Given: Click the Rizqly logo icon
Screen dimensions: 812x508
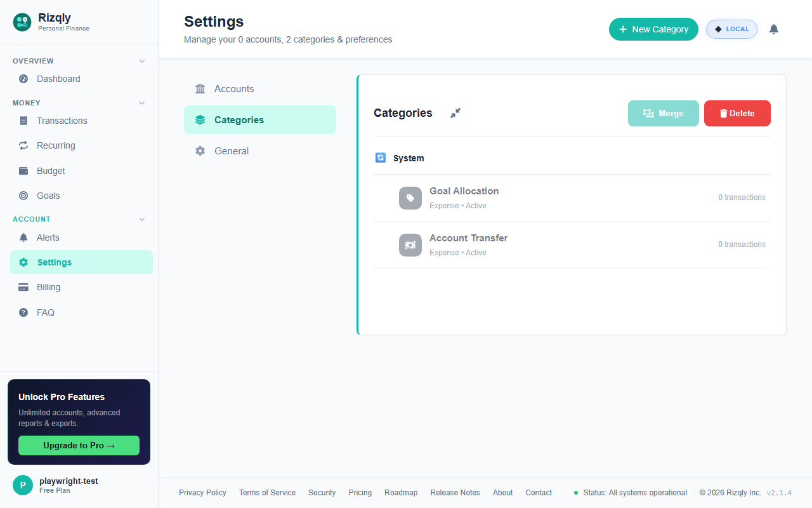Looking at the screenshot, I should (22, 22).
